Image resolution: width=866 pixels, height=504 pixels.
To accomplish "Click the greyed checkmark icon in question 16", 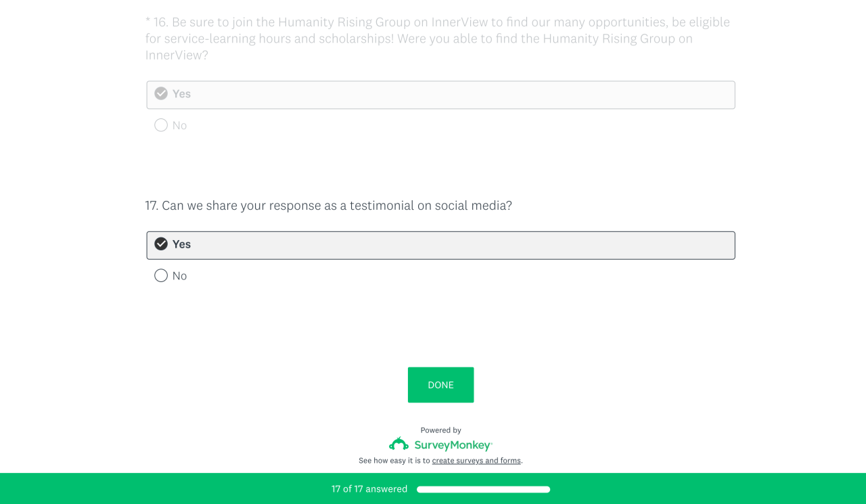I will point(161,93).
